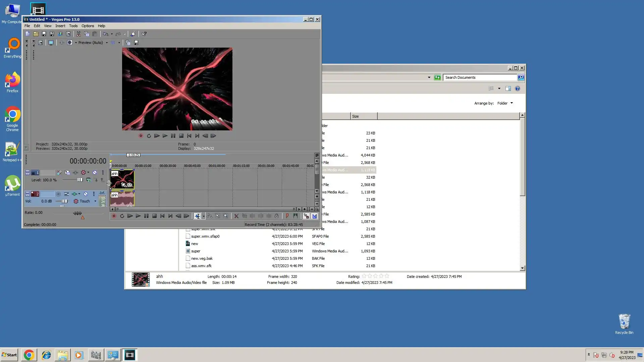Open the Insert menu
Screen dimensions: 644x362
(60, 26)
